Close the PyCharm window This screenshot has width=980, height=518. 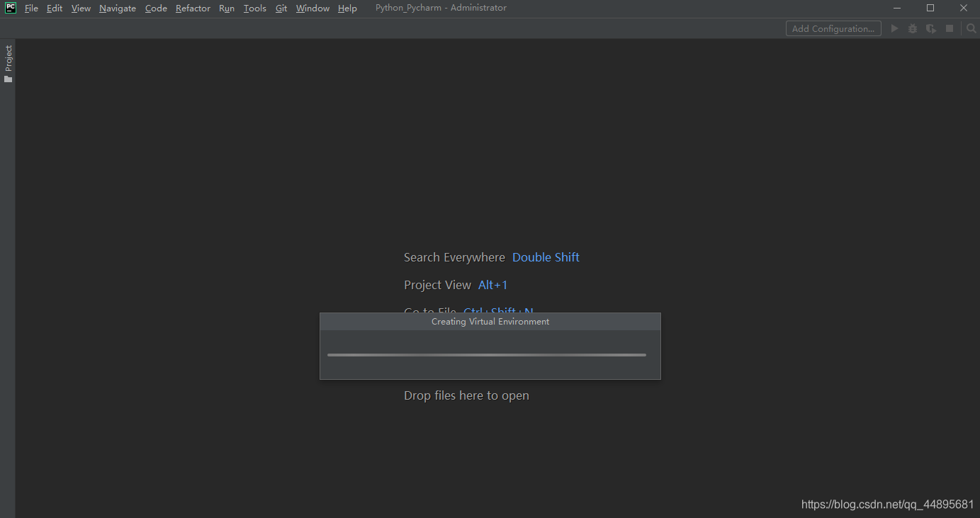pos(964,8)
